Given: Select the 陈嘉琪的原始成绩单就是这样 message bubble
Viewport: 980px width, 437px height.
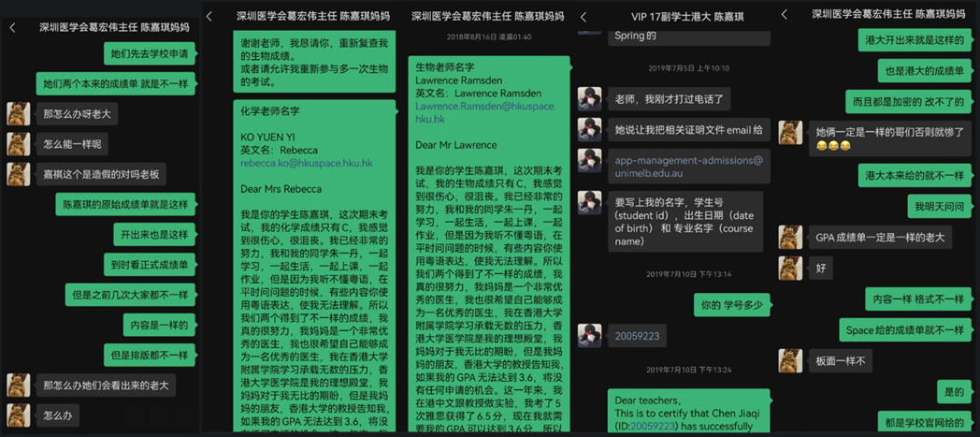Looking at the screenshot, I should click(x=124, y=204).
